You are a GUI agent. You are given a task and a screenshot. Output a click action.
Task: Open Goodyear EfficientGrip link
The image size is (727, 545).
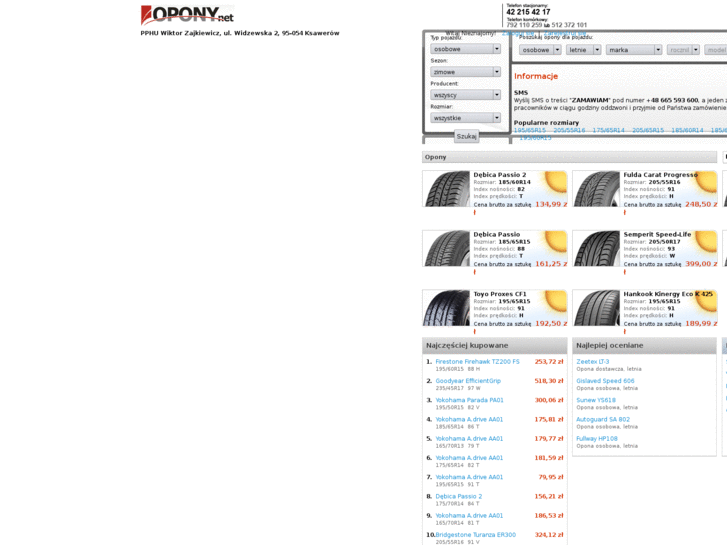(x=468, y=381)
